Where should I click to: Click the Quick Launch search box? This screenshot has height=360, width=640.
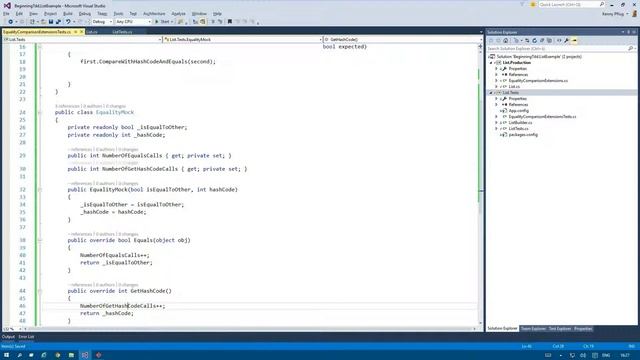[571, 4]
